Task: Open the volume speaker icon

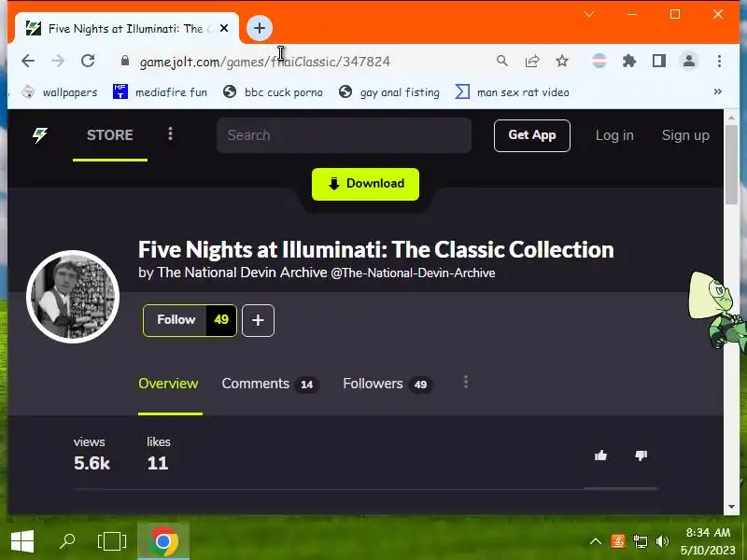Action: [x=663, y=541]
